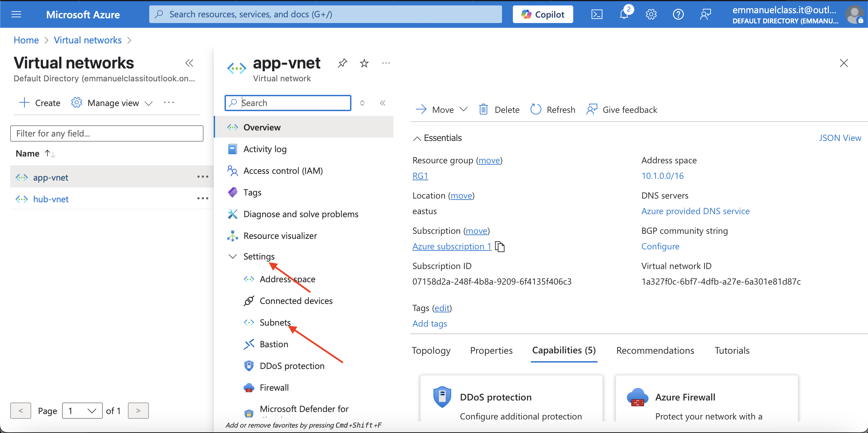This screenshot has height=433, width=868.
Task: Collapse the Virtual networks list pane
Action: tap(189, 63)
